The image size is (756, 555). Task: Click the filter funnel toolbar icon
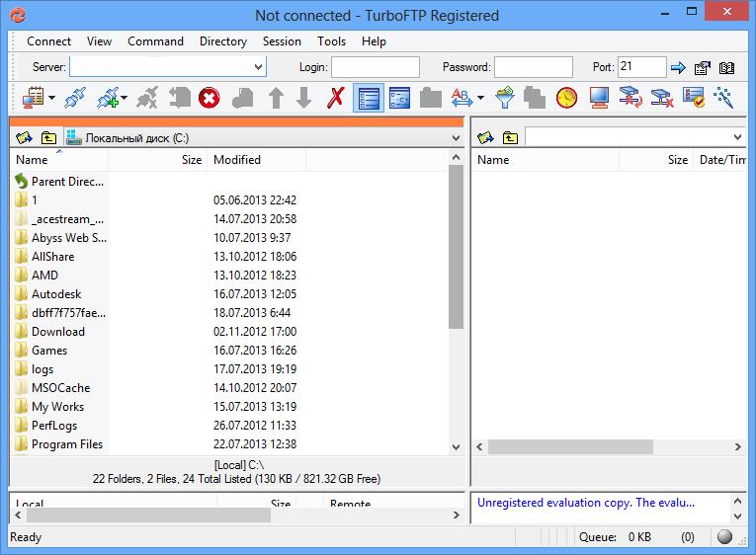505,97
